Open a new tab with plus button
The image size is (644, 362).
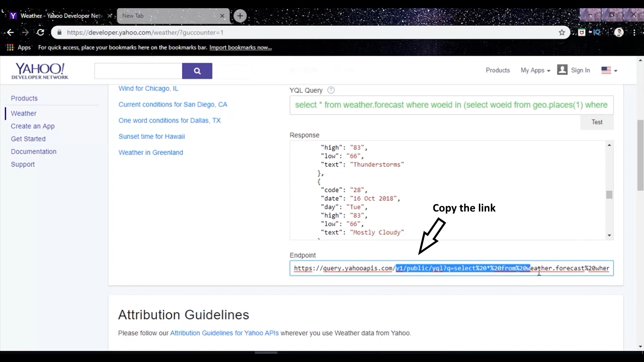point(240,16)
